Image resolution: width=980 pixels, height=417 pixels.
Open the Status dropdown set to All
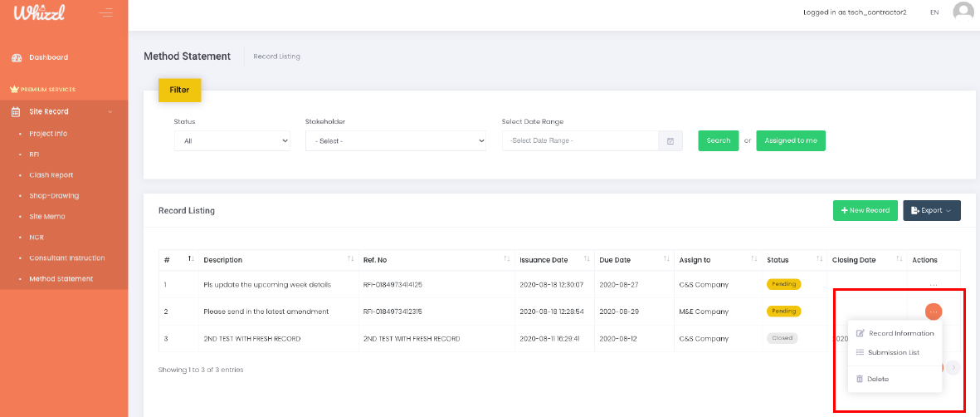(x=232, y=141)
